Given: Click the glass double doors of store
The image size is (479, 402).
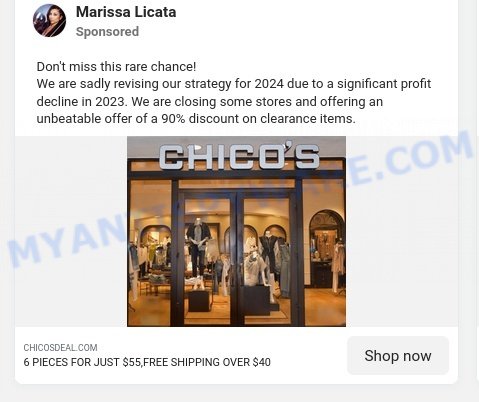Looking at the screenshot, I should (237, 258).
